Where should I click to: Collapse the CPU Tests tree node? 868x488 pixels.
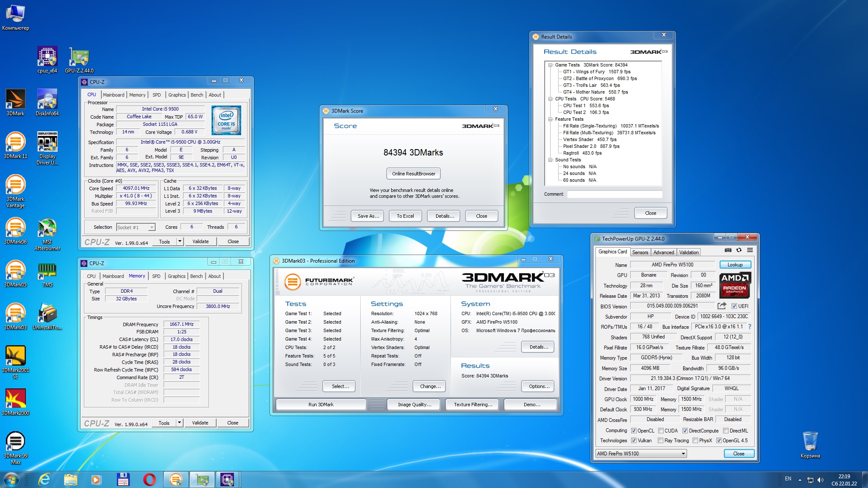point(550,99)
